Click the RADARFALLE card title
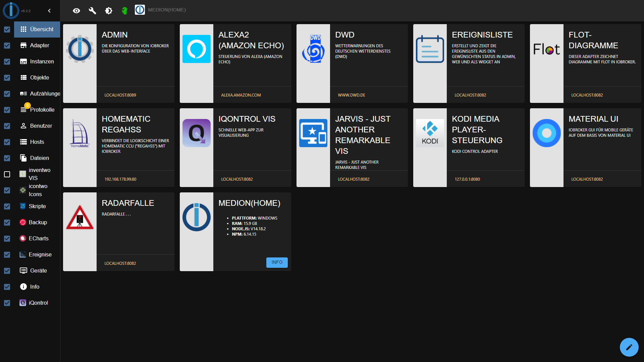 point(128,203)
